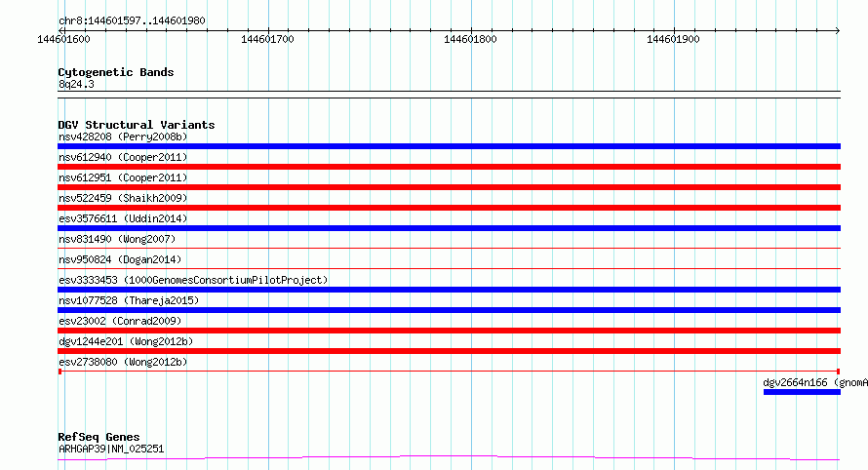Screen dimensions: 868x470
Task: Click ruler position 144601600
Action: [x=63, y=39]
